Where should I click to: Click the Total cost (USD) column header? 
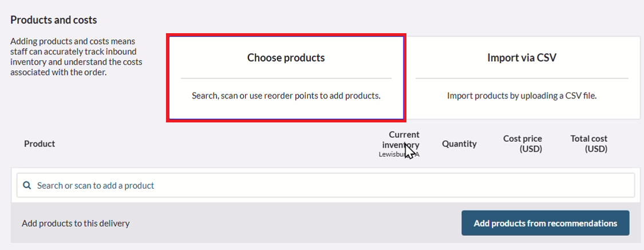(588, 144)
